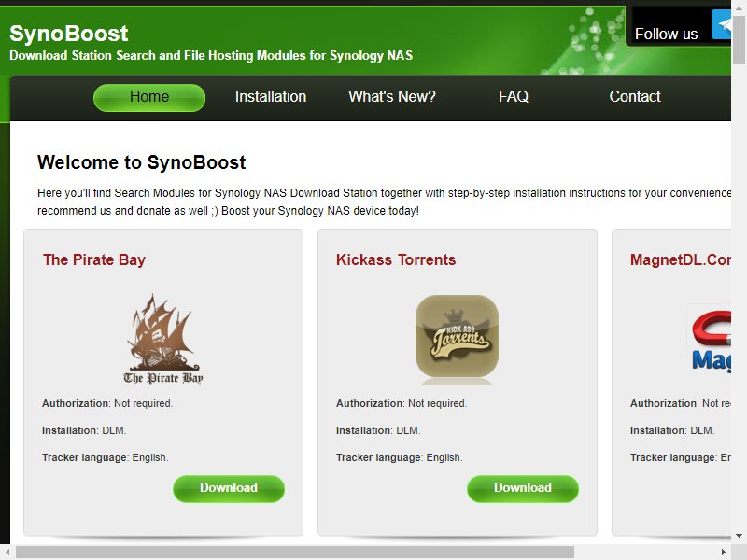
Task: Open the MagnetDL.Com heading link
Action: point(681,260)
